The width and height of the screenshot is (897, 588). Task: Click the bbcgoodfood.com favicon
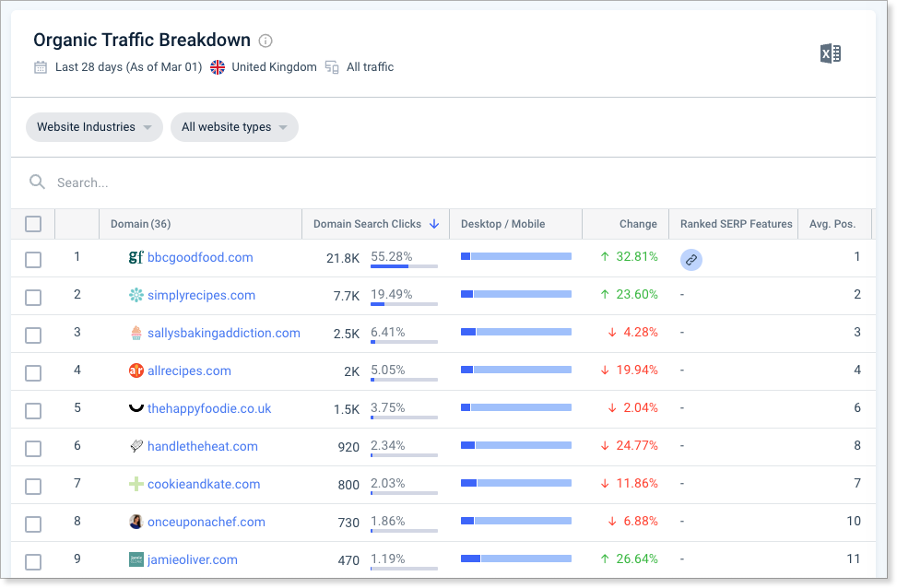[136, 257]
